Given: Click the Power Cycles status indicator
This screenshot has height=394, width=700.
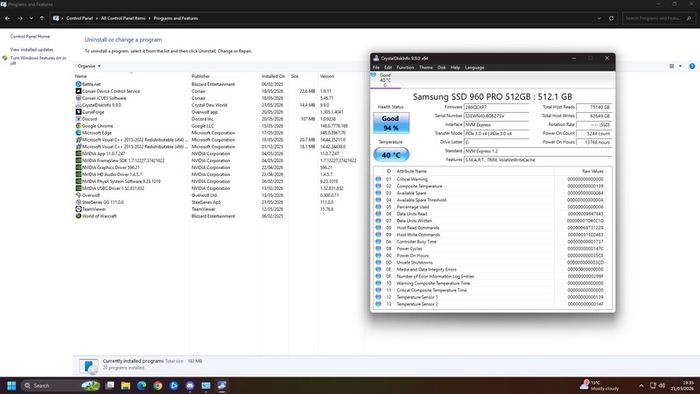Looking at the screenshot, I should (378, 249).
